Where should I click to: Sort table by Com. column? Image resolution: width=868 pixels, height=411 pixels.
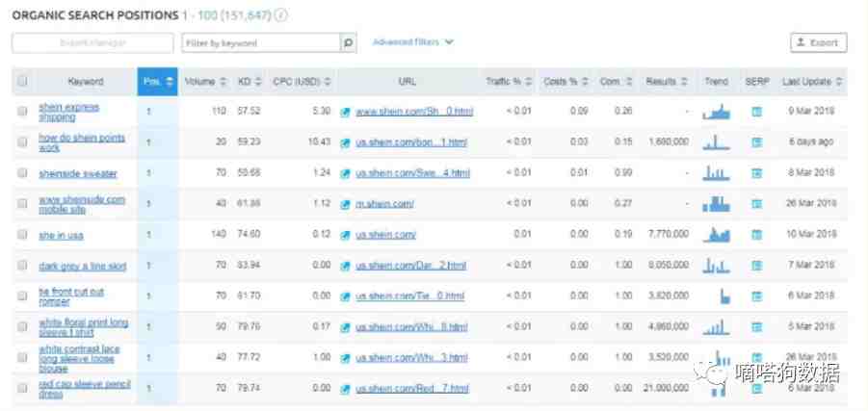click(x=616, y=81)
